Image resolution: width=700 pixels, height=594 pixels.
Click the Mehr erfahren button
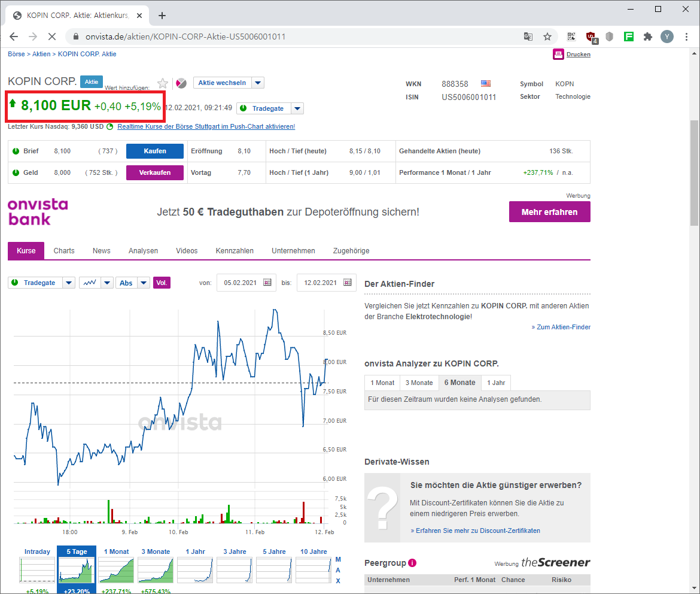click(550, 212)
